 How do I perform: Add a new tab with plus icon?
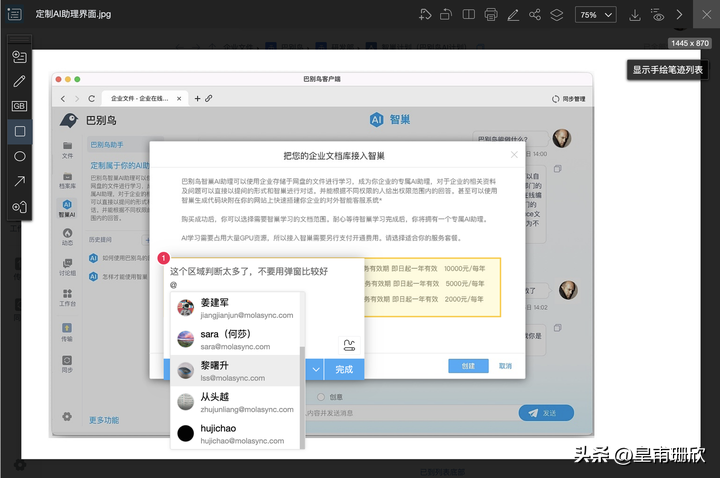pyautogui.click(x=197, y=98)
